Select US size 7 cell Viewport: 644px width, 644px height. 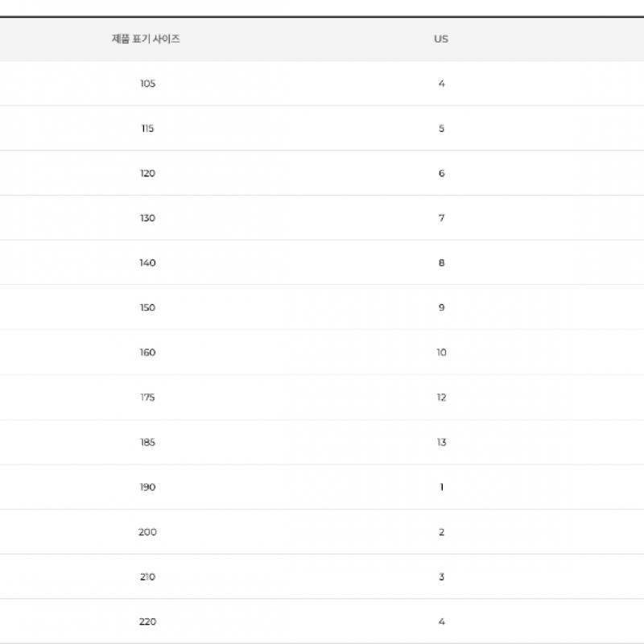[x=441, y=218]
